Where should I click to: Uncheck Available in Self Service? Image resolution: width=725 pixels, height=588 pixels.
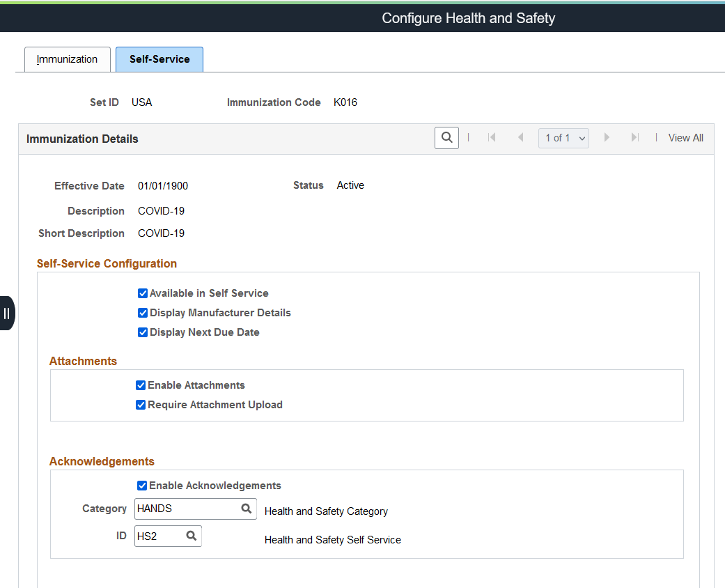[143, 293]
